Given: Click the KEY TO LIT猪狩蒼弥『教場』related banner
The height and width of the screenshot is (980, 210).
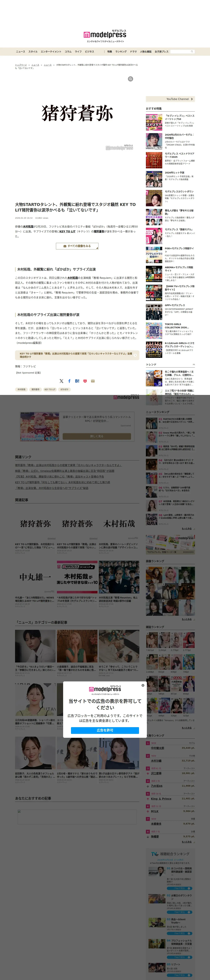Looking at the screenshot, I should [77, 355].
